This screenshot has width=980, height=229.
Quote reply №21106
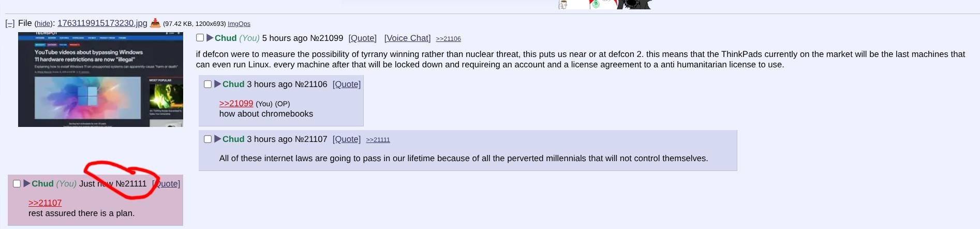point(346,84)
